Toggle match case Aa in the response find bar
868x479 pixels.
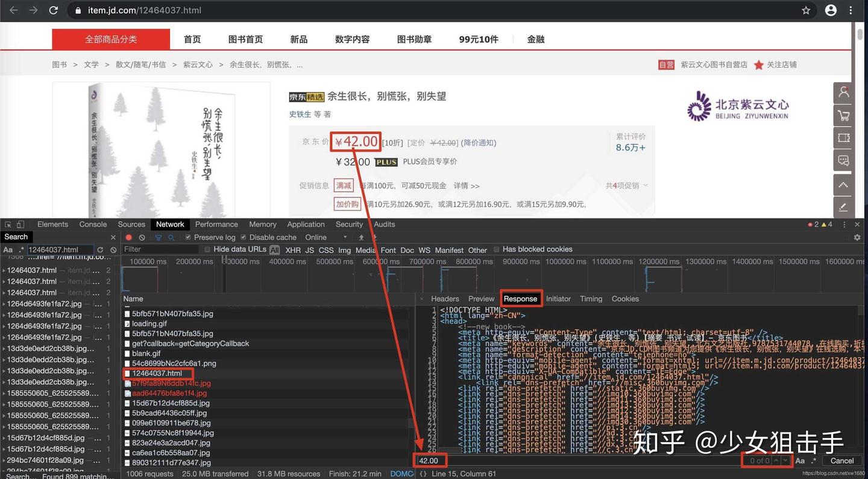click(x=800, y=461)
